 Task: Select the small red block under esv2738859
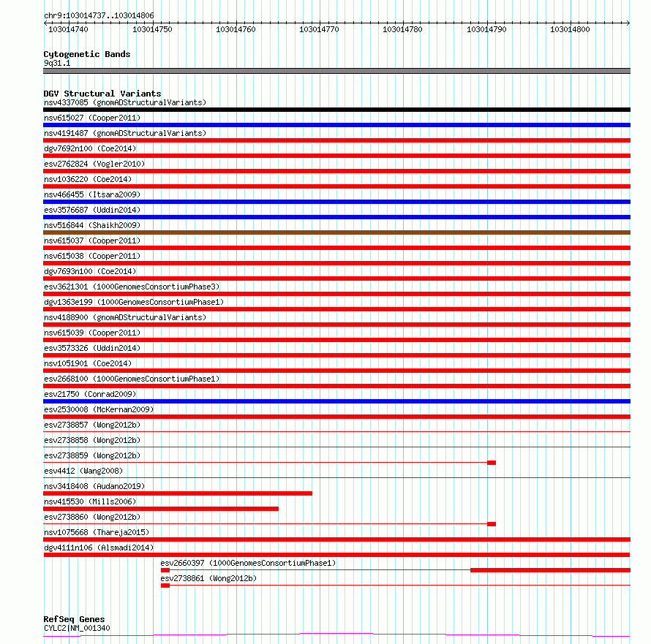tap(492, 463)
